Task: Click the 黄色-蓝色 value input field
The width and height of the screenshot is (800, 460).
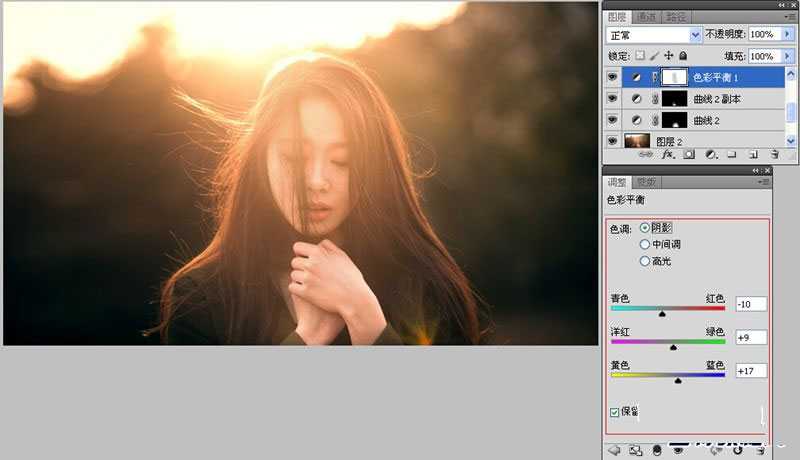Action: [x=751, y=371]
